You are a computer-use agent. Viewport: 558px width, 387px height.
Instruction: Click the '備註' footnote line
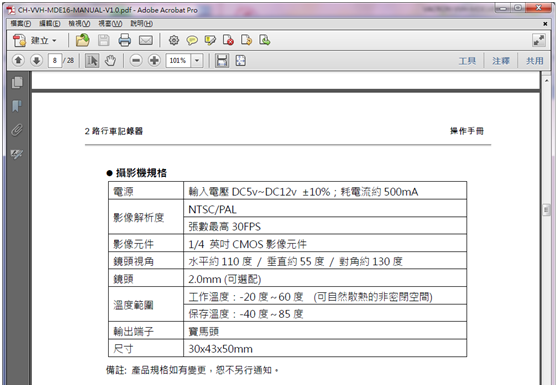point(192,370)
